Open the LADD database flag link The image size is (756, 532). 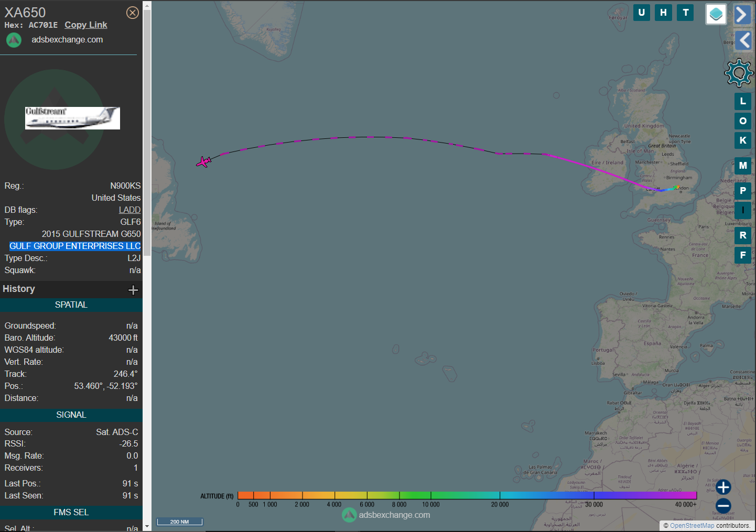tap(129, 210)
